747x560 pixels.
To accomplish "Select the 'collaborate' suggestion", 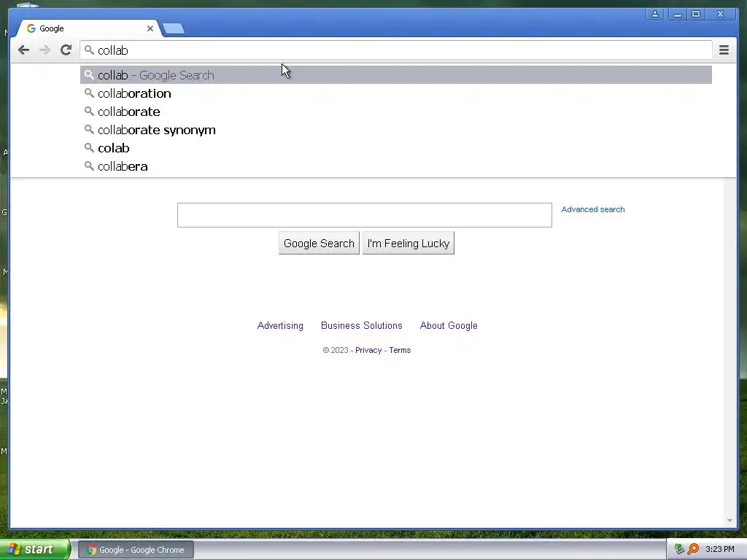I will 396,112.
